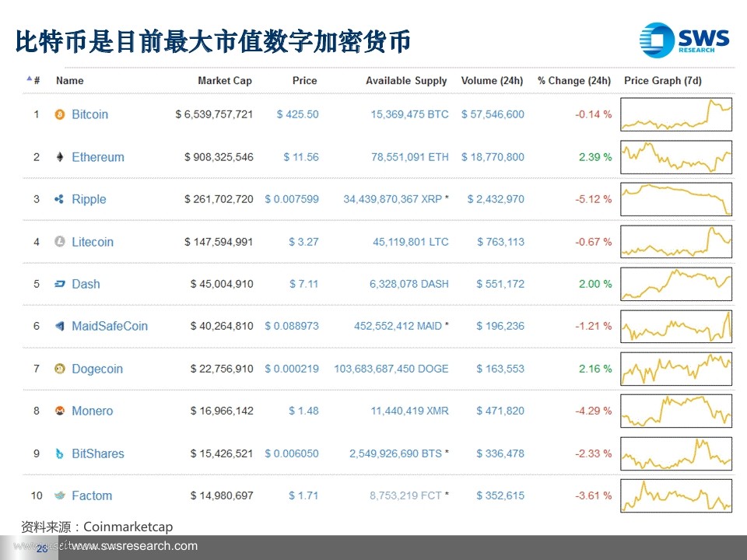
Task: Click the Ethereum diamond icon
Action: point(60,156)
